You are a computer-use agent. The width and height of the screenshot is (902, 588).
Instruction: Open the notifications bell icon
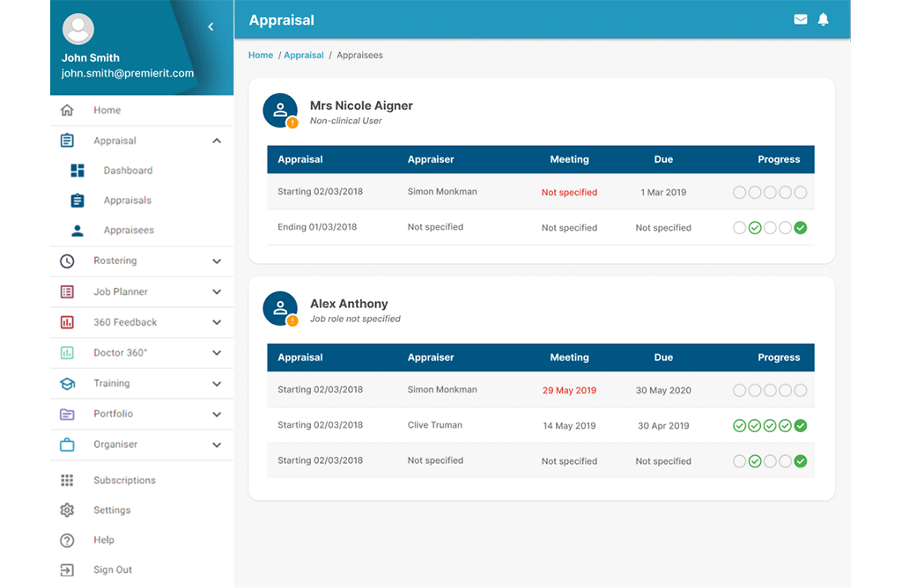(824, 19)
